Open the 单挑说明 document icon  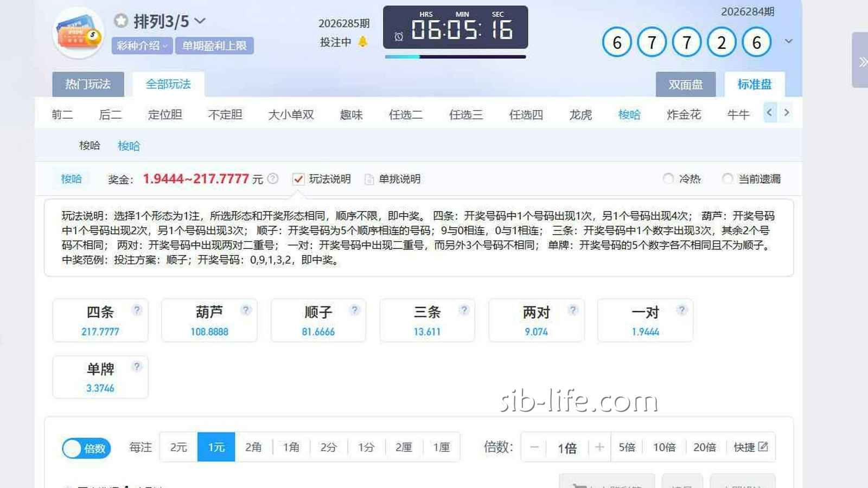(369, 179)
